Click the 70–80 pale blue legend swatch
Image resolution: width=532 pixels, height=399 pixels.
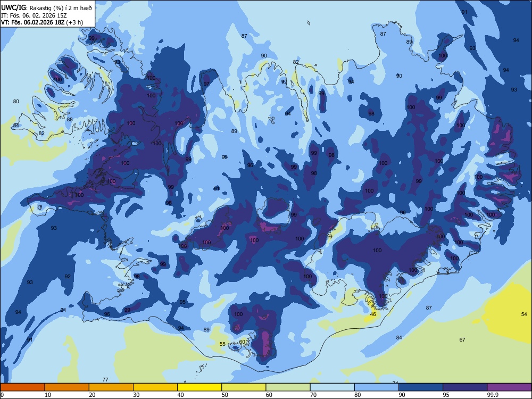(332, 387)
